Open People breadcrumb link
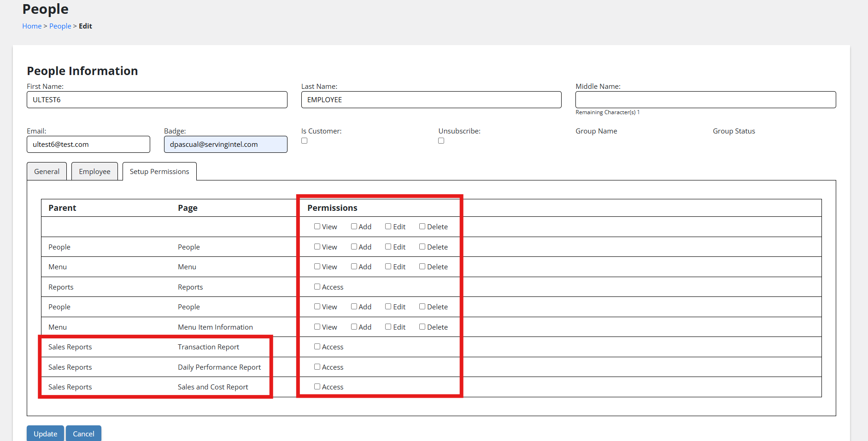This screenshot has height=441, width=868. coord(60,26)
